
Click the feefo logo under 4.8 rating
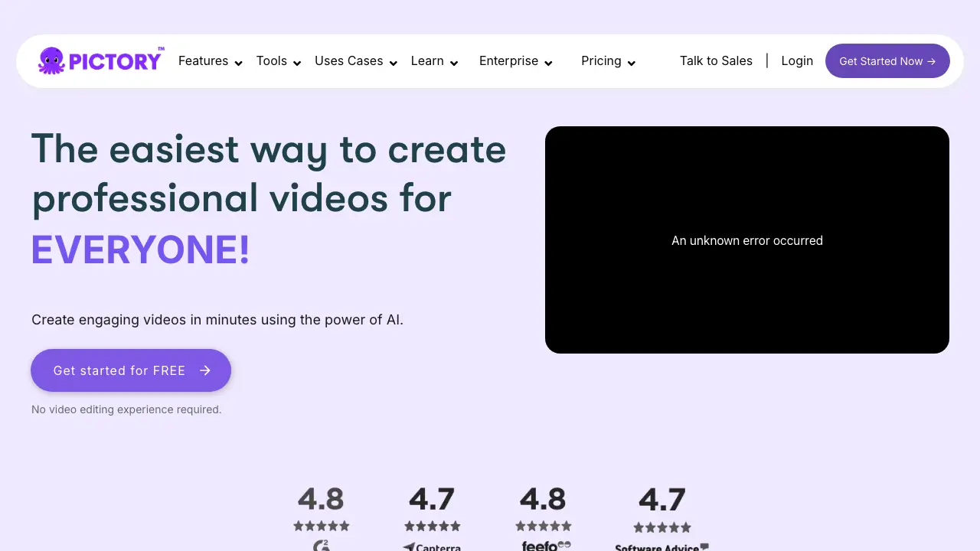[545, 546]
